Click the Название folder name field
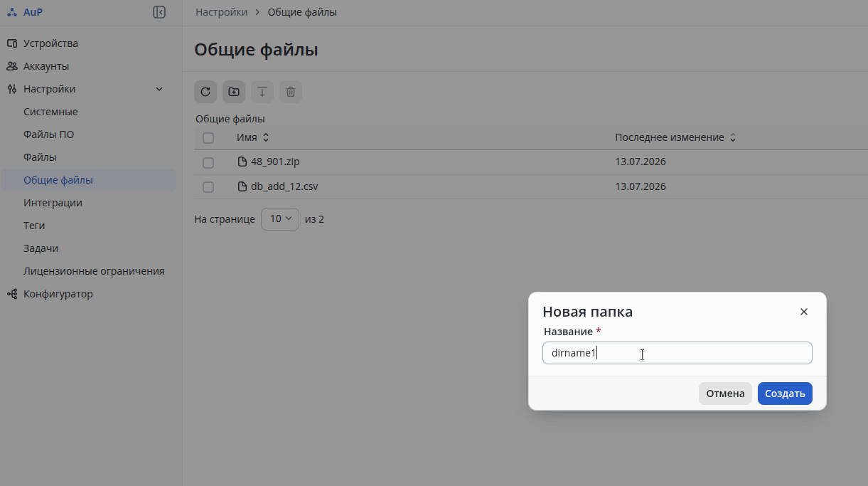This screenshot has width=868, height=486. (677, 353)
